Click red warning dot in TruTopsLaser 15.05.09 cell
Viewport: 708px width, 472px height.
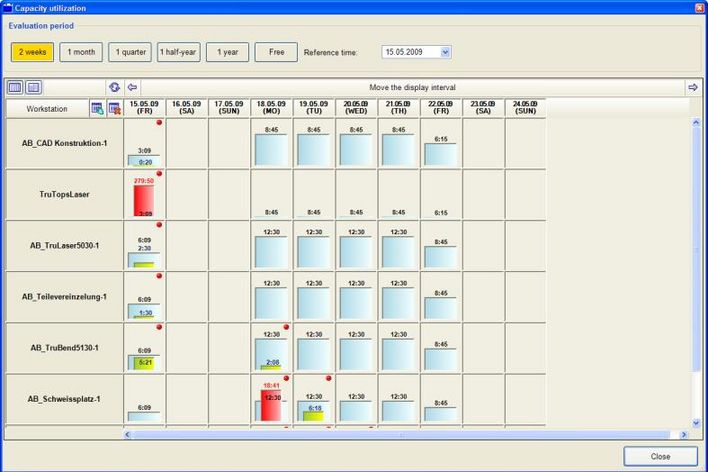159,173
